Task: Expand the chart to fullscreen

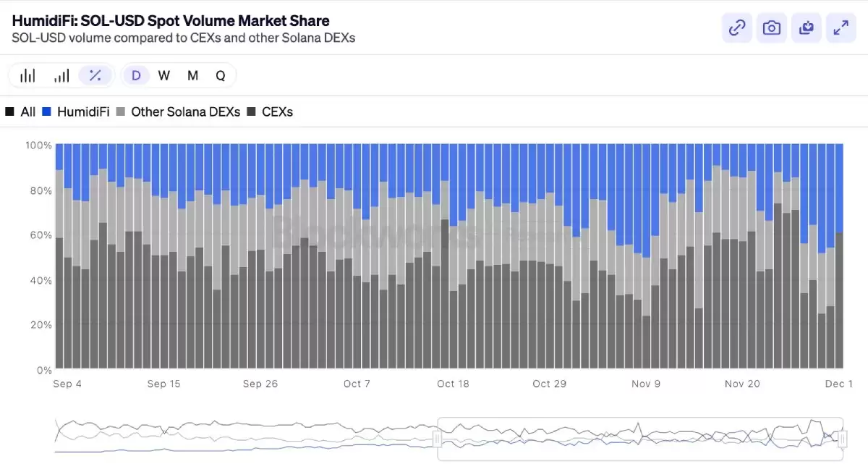Action: tap(841, 28)
